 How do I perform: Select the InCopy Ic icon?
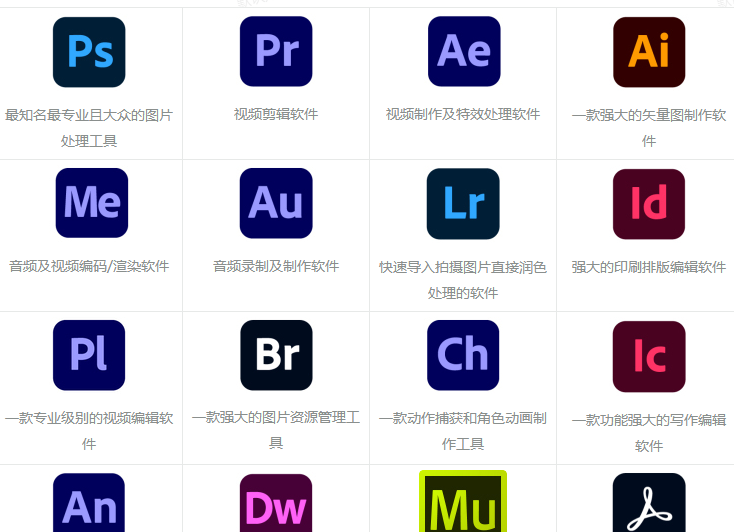tap(649, 356)
